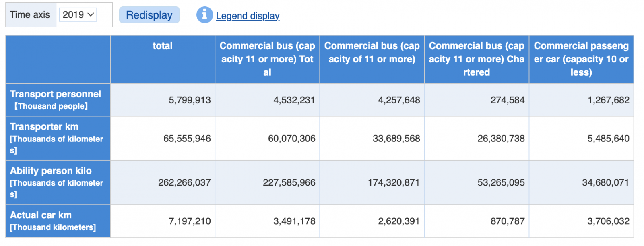Click the cell with value 262,266,037

click(x=184, y=182)
